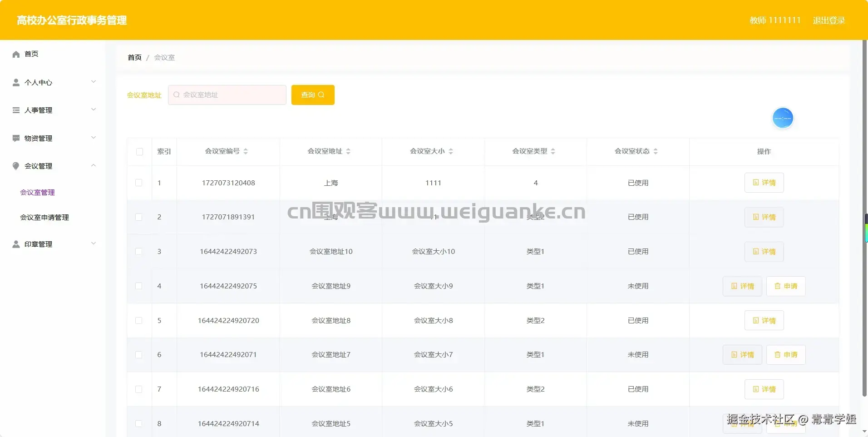Open the 会议室管理 submenu item
868x437 pixels.
(x=37, y=193)
